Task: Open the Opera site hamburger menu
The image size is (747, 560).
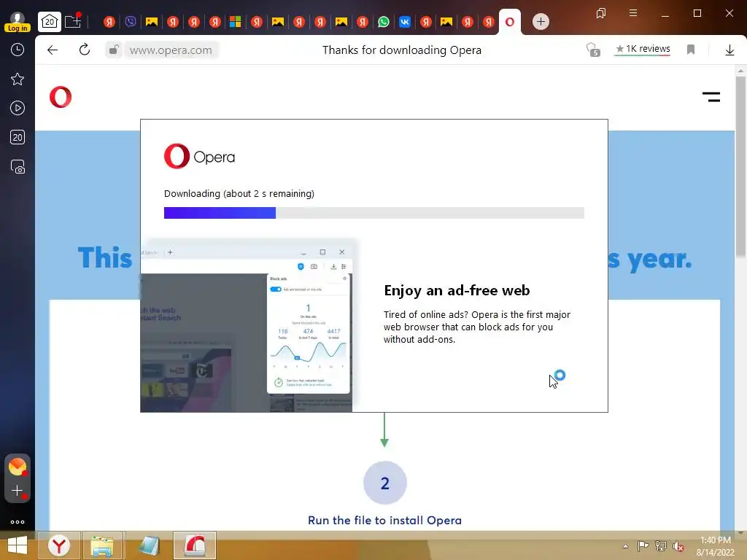Action: [711, 97]
